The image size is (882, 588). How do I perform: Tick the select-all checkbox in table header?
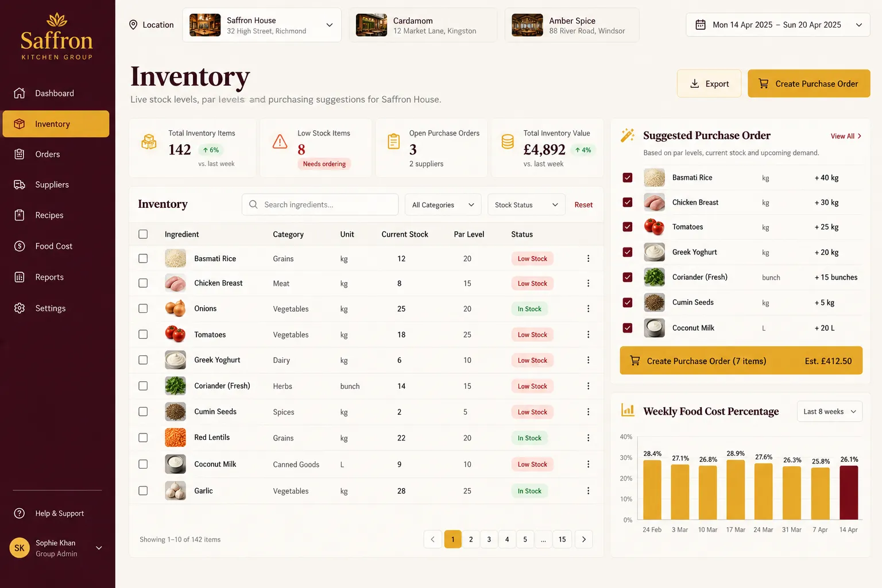(x=143, y=234)
